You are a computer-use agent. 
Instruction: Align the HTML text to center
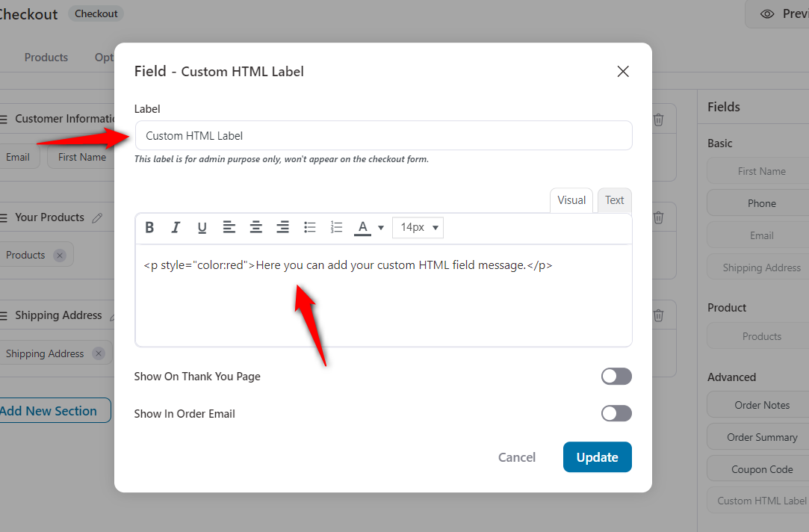[x=255, y=227]
